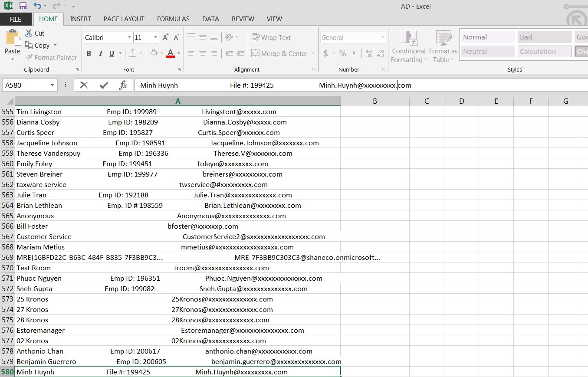588x377 pixels.
Task: Toggle bold formatting
Action: (x=89, y=53)
